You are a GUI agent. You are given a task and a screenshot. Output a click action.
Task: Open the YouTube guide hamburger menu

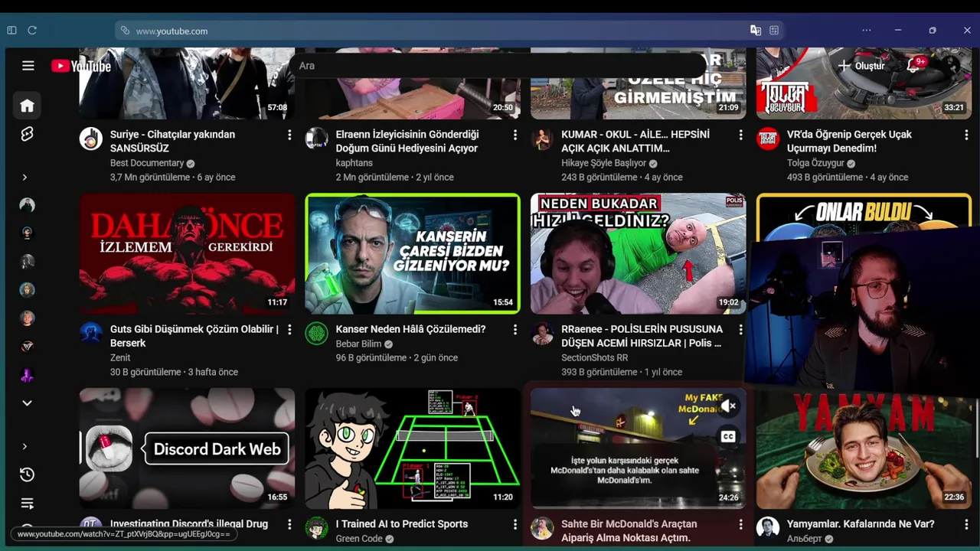coord(28,66)
